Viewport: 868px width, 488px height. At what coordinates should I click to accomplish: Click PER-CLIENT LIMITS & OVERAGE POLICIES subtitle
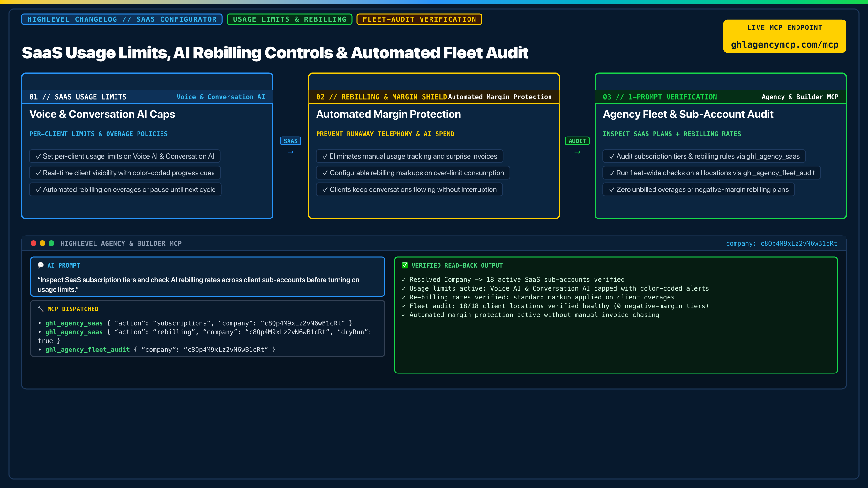click(x=98, y=134)
